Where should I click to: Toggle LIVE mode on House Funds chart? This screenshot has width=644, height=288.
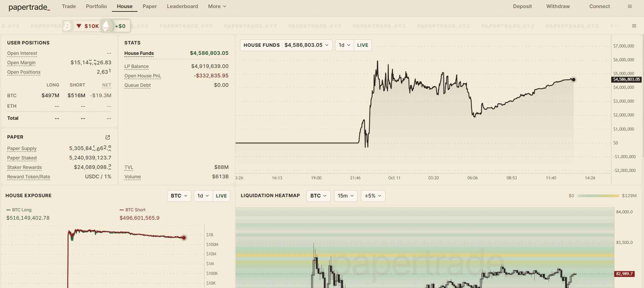tap(363, 45)
